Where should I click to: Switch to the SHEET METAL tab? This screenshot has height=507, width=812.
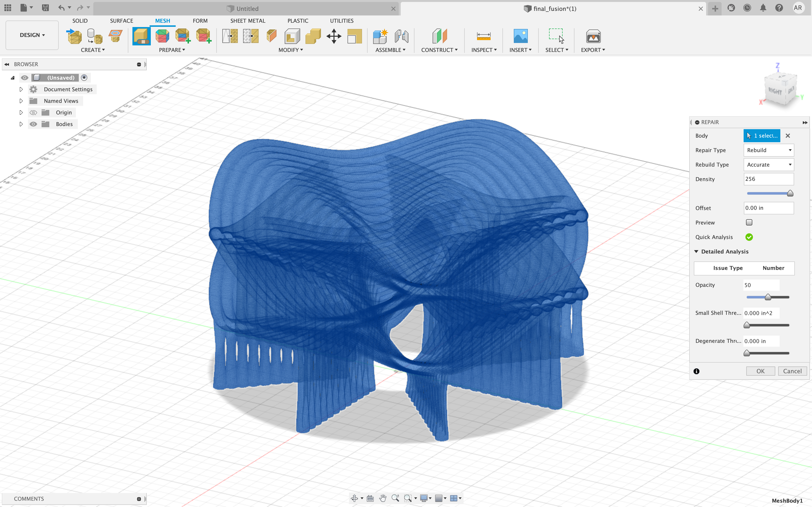click(x=248, y=21)
